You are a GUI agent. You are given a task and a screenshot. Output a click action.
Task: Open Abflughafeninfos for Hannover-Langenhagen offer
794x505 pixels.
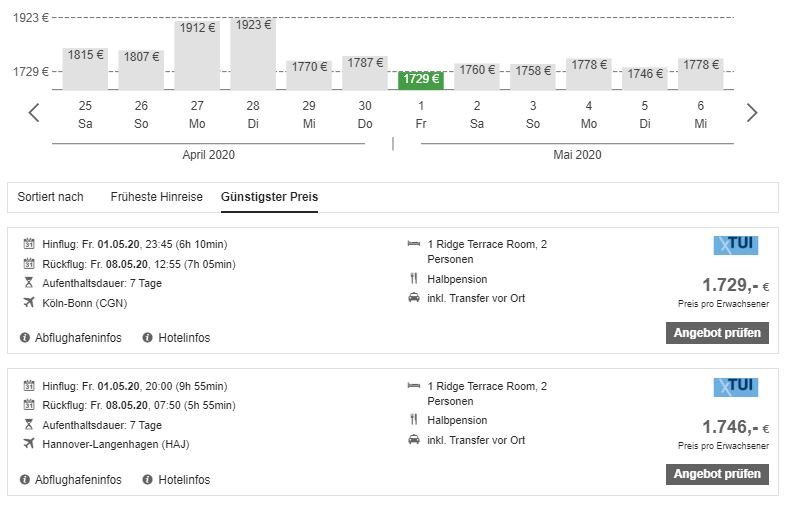pyautogui.click(x=78, y=480)
